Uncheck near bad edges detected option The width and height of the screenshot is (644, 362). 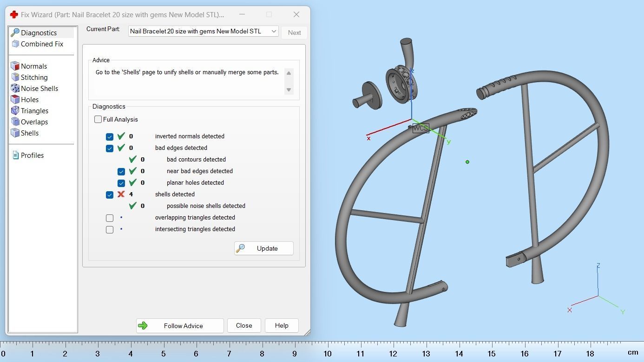121,171
